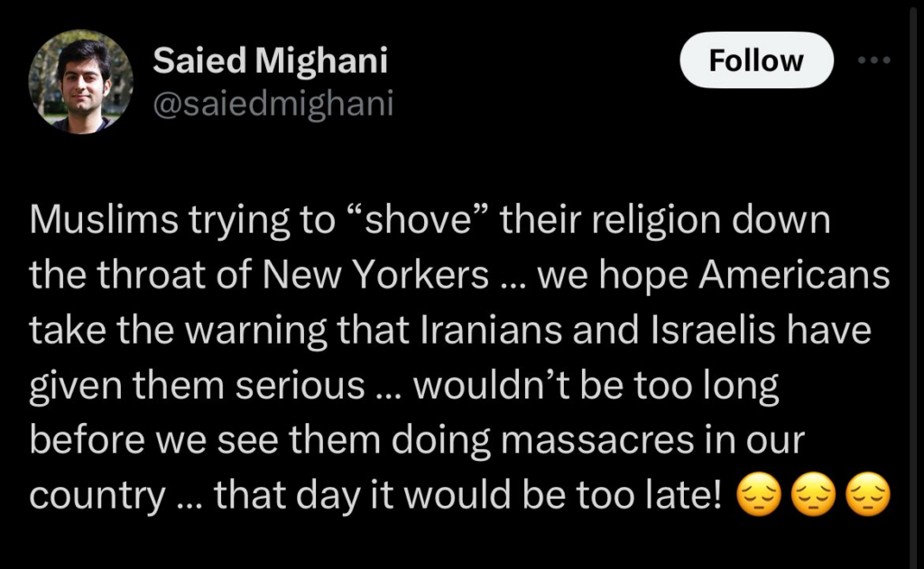Open the @saiedmighani handle link
Image resolution: width=924 pixels, height=569 pixels.
click(273, 105)
